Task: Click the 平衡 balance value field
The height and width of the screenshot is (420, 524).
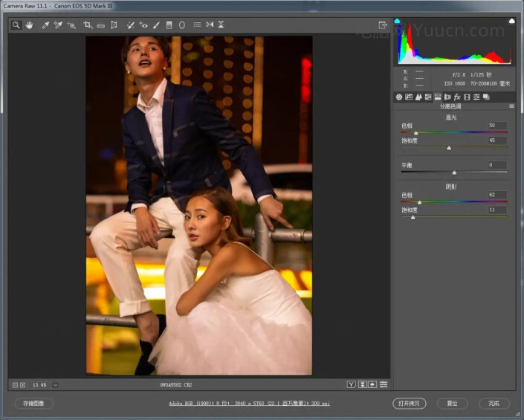Action: click(497, 164)
